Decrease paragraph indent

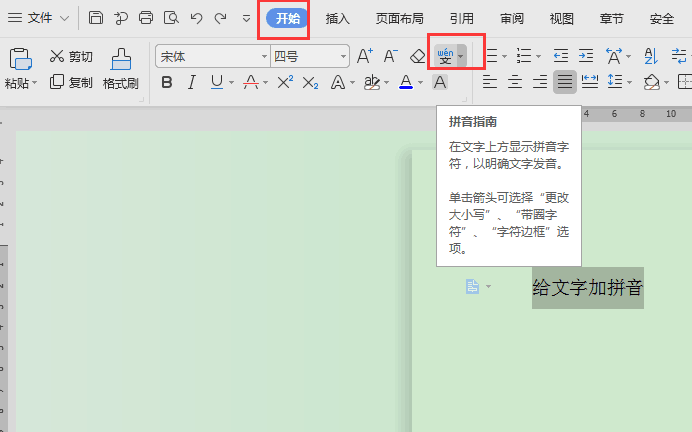click(x=560, y=56)
